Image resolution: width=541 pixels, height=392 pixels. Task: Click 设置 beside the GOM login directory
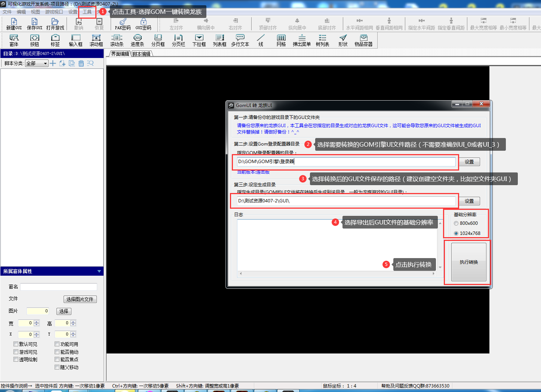click(469, 162)
